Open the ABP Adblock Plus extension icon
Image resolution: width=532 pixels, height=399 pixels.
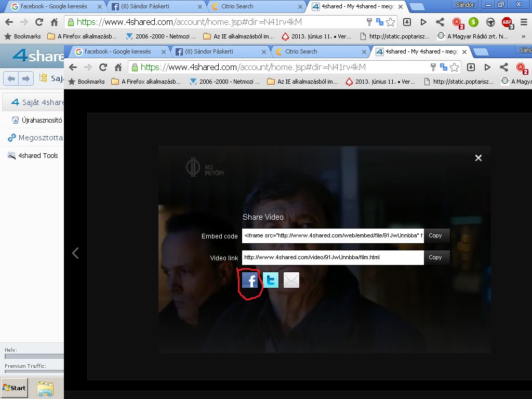click(508, 23)
